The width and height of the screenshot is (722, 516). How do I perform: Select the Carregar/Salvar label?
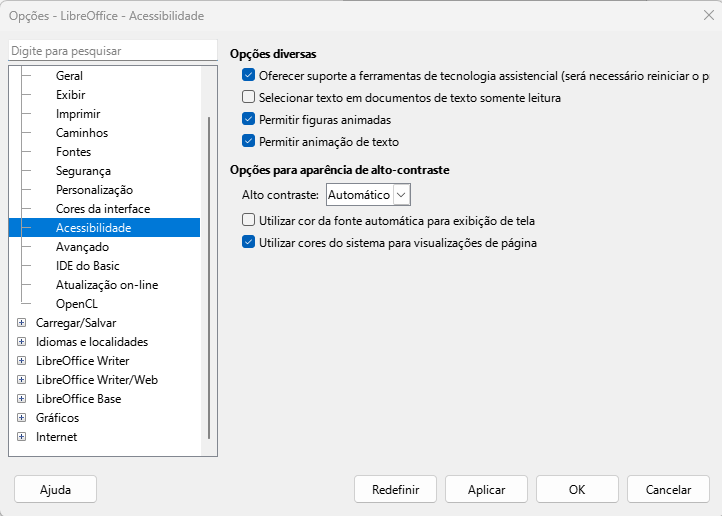click(x=76, y=323)
